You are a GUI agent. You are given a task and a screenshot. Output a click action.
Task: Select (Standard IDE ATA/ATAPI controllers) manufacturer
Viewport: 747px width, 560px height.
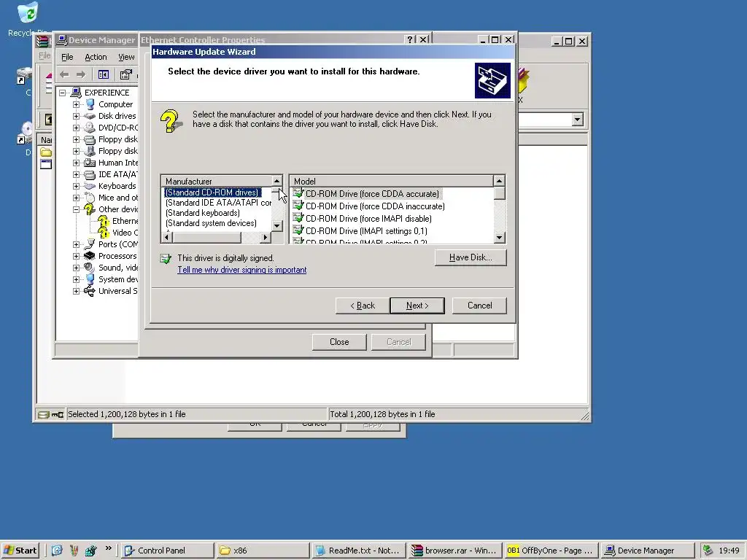[218, 203]
